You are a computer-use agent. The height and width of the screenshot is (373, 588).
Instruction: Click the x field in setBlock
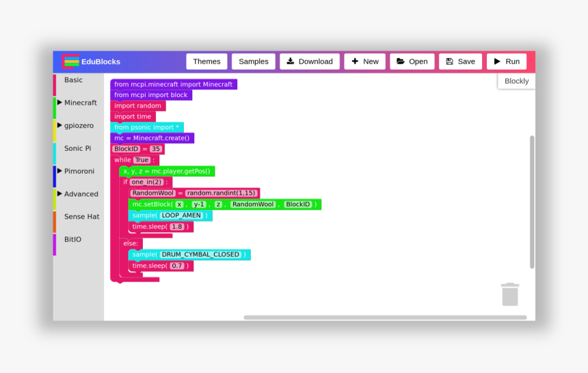click(x=180, y=204)
